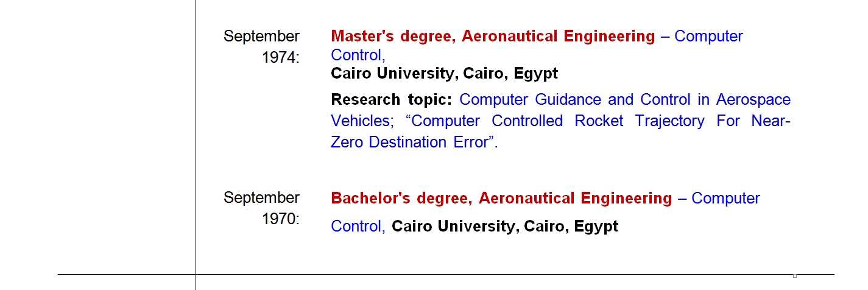Click the "September 1974:" date label

pyautogui.click(x=261, y=47)
